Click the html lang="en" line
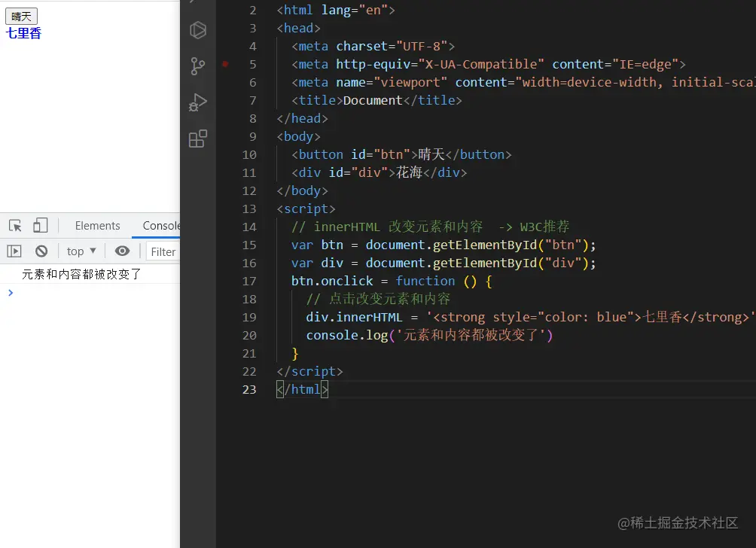Screen dimensions: 756x548 pos(336,10)
